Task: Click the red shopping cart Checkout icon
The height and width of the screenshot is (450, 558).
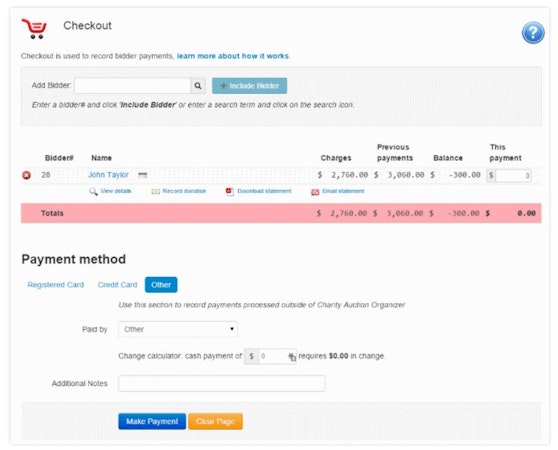Action: pyautogui.click(x=34, y=28)
